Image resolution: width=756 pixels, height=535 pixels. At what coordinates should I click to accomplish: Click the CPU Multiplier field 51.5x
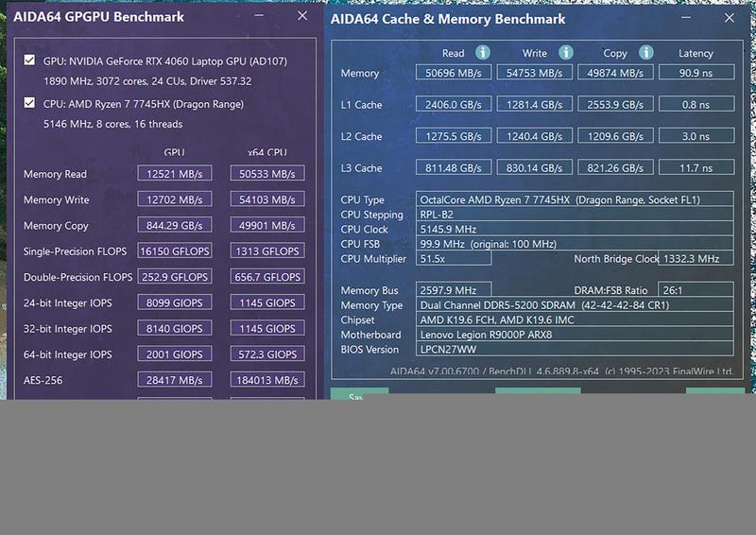454,258
